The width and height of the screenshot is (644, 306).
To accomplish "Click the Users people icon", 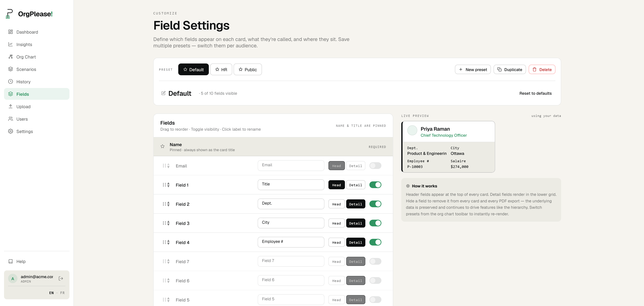I will pyautogui.click(x=11, y=119).
